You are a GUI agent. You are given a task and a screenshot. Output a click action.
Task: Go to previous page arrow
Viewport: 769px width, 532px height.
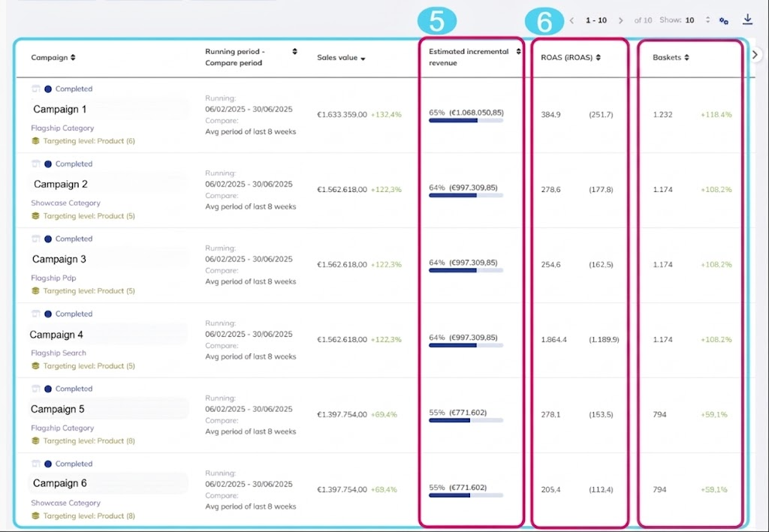click(571, 20)
